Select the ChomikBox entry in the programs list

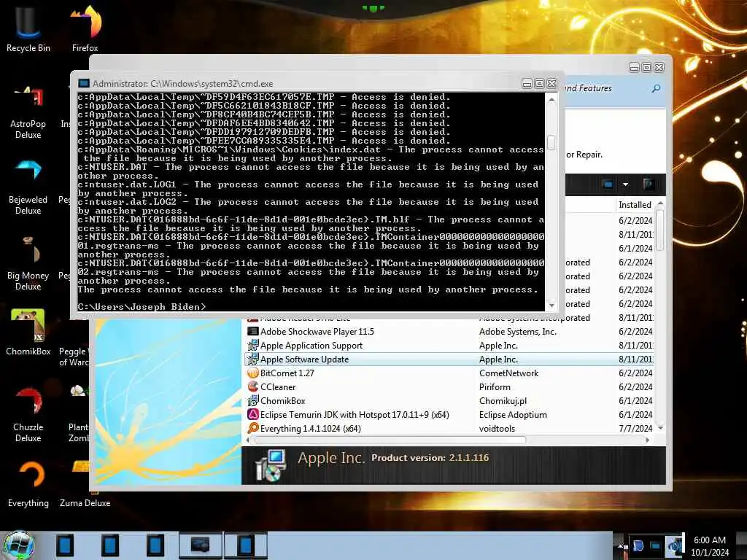point(282,400)
